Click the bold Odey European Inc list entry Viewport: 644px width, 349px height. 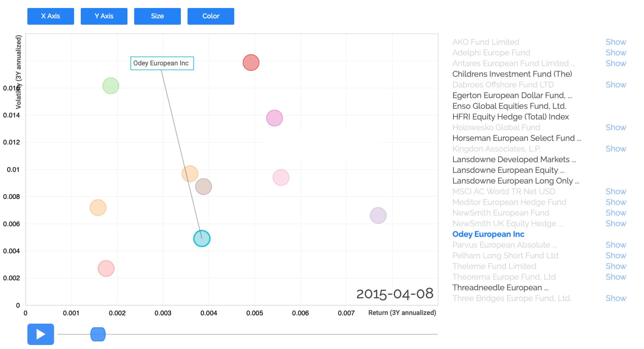pyautogui.click(x=488, y=234)
